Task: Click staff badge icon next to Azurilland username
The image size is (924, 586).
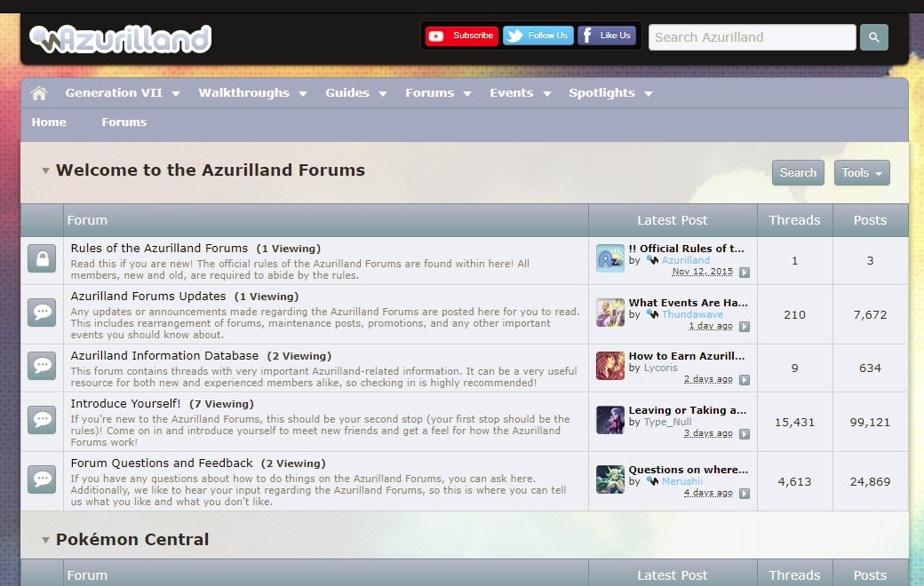Action: point(652,260)
